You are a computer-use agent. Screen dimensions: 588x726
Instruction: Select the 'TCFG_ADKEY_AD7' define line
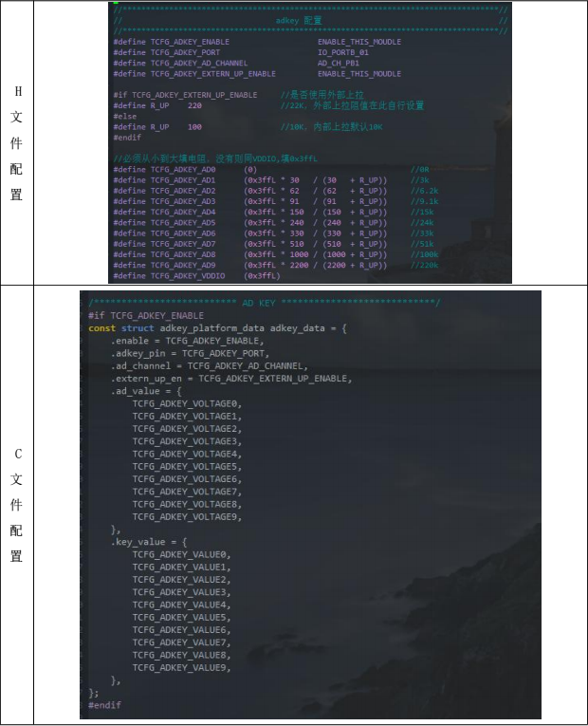pos(273,244)
